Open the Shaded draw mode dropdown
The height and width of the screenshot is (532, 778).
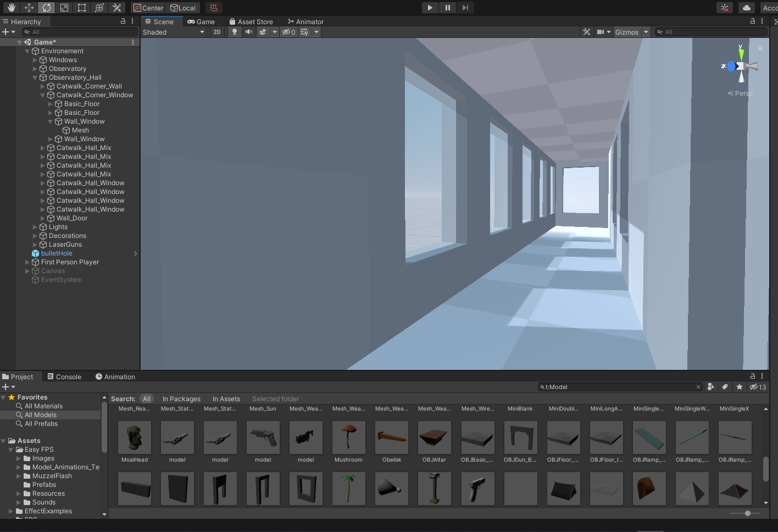pos(174,32)
